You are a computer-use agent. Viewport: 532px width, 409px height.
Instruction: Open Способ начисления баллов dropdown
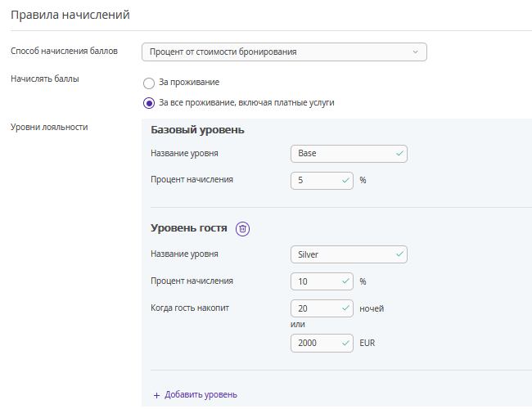284,52
